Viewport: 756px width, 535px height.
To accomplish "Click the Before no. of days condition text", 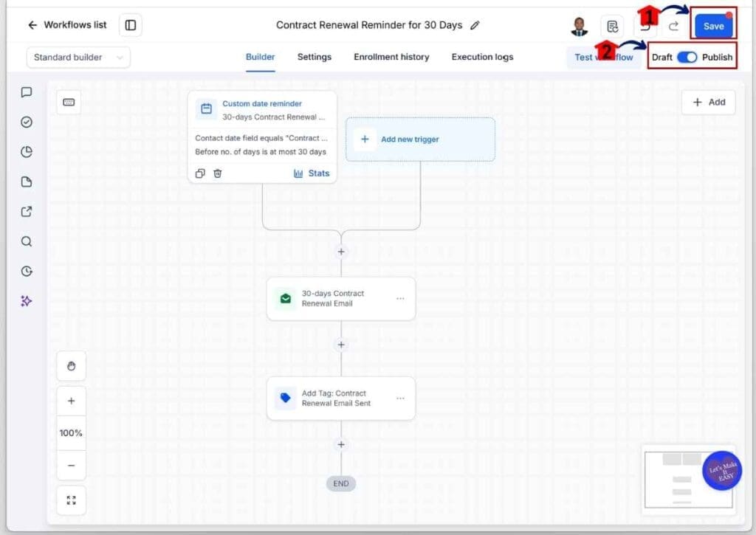I will pyautogui.click(x=261, y=152).
